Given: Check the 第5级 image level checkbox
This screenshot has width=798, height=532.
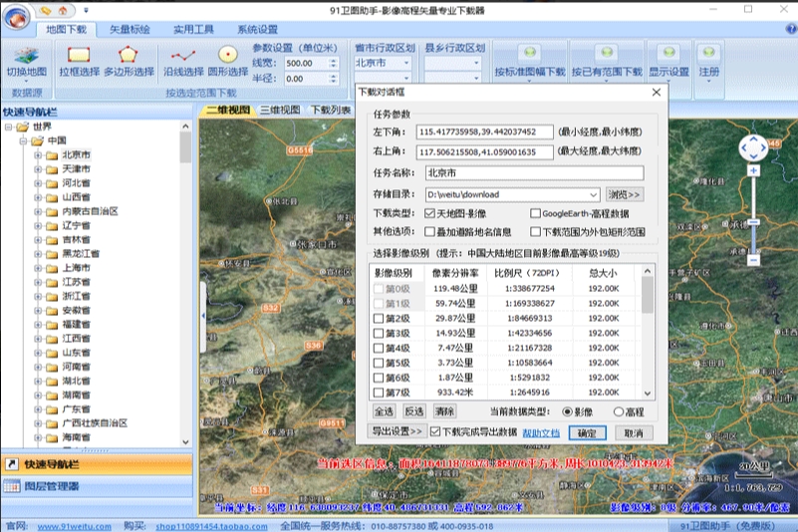Looking at the screenshot, I should click(x=378, y=364).
